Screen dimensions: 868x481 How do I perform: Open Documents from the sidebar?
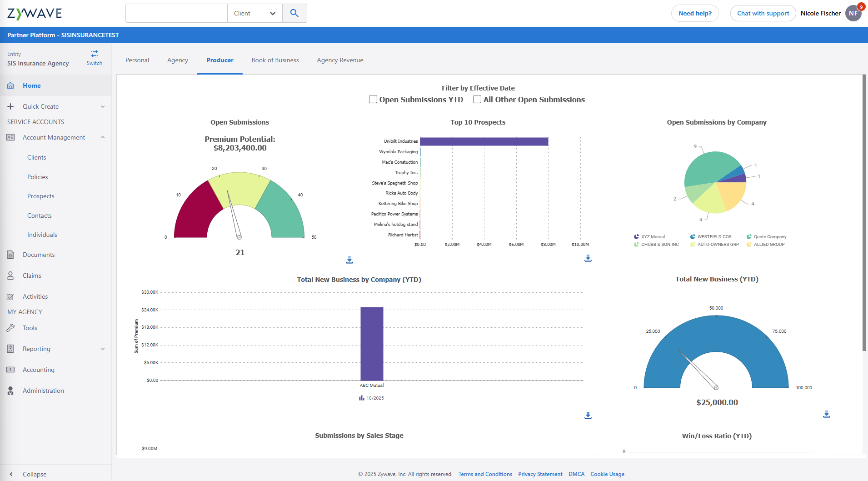tap(39, 255)
